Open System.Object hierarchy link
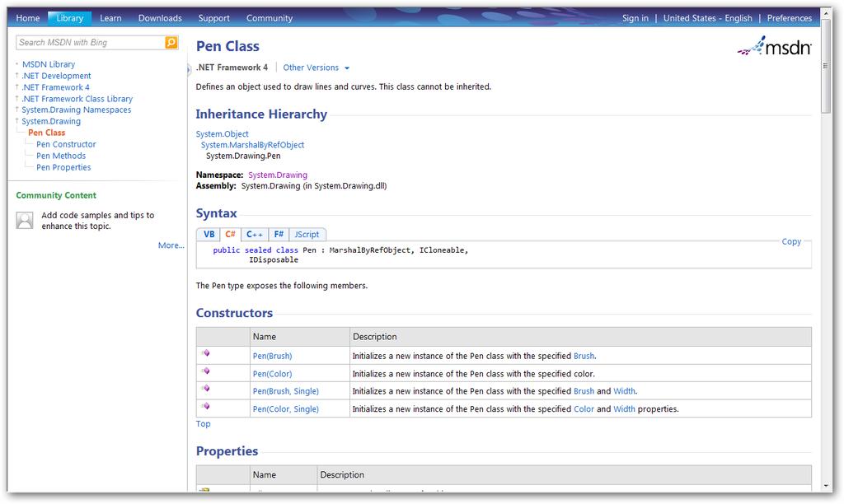The height and width of the screenshot is (504, 844). 223,134
